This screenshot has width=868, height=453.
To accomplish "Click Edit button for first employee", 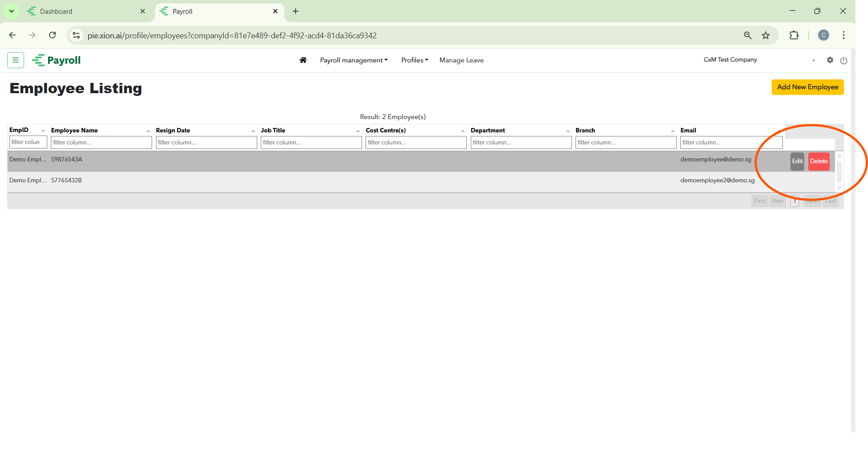I will 797,161.
